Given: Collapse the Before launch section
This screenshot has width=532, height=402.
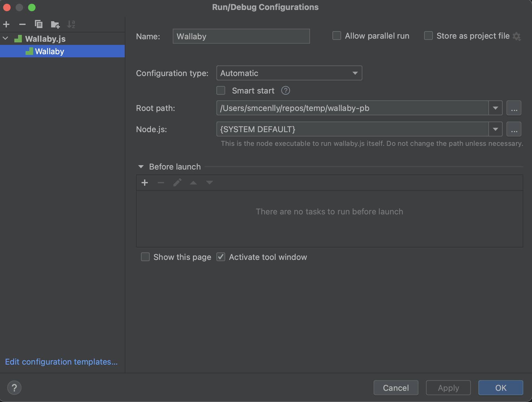Looking at the screenshot, I should click(x=141, y=167).
